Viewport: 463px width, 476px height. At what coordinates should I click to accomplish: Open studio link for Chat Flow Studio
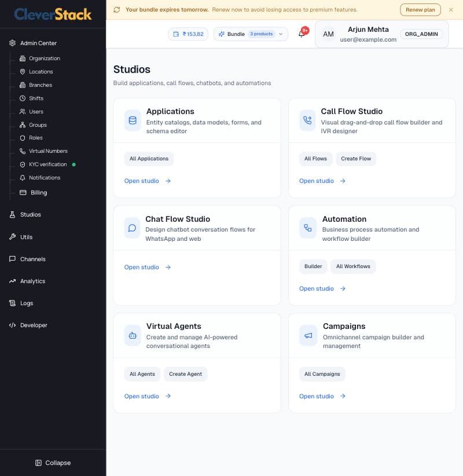click(148, 267)
